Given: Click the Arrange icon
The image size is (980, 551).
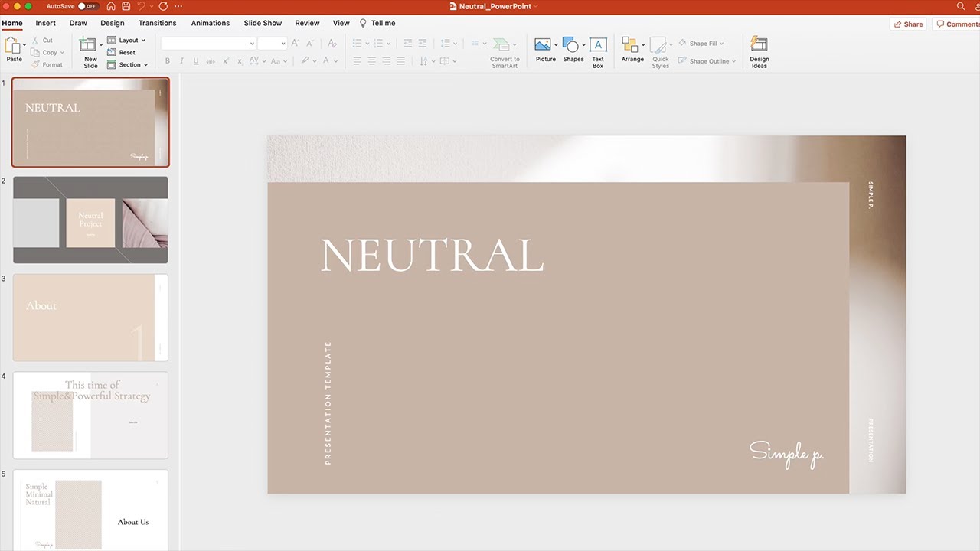Looking at the screenshot, I should pos(629,44).
